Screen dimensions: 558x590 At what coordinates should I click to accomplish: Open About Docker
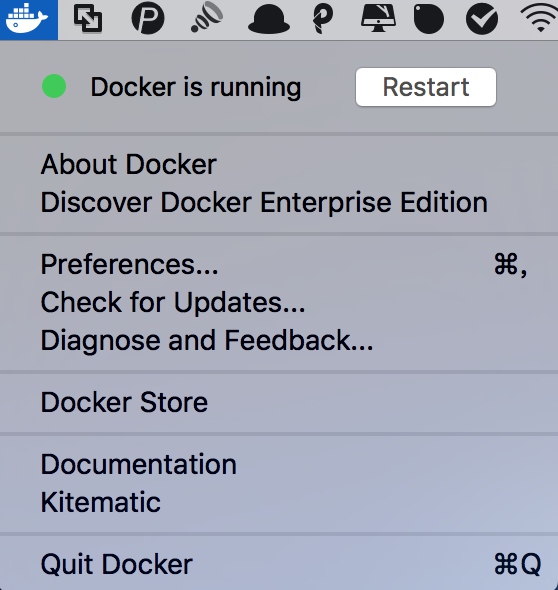click(279, 164)
